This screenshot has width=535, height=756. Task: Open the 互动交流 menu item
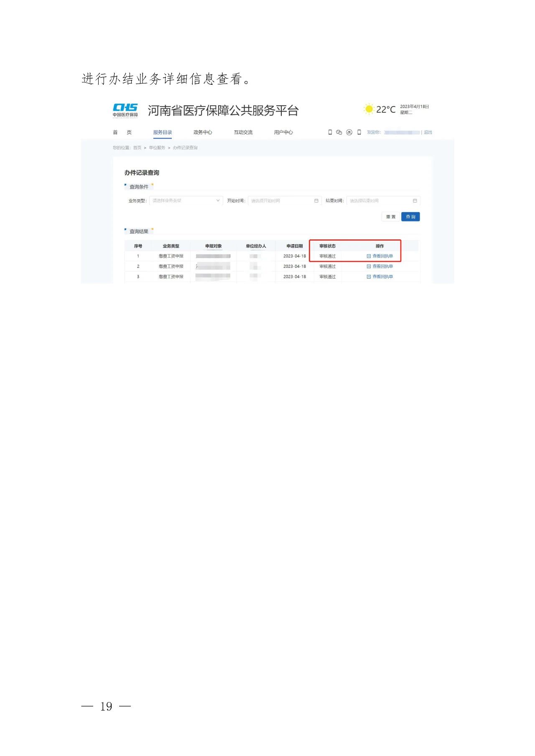(x=243, y=132)
